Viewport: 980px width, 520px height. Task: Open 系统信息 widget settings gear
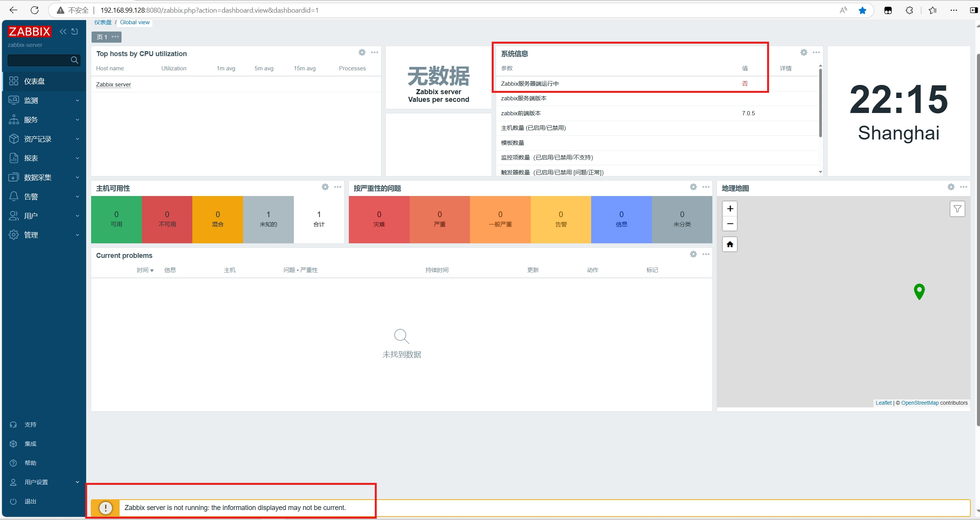[x=804, y=52]
